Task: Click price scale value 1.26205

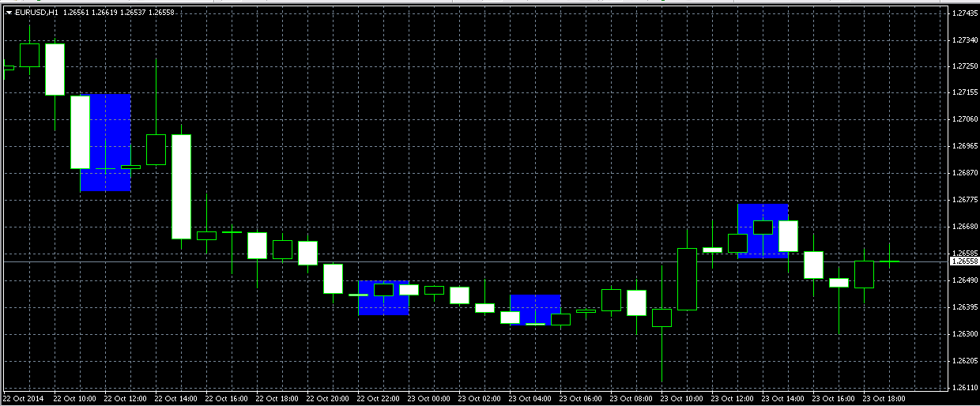Action: pyautogui.click(x=965, y=361)
